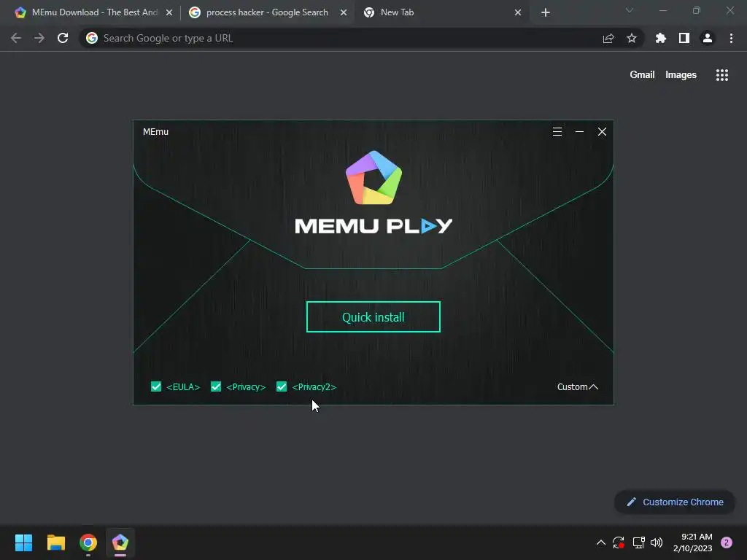Close the MEmu installer window

coord(602,131)
